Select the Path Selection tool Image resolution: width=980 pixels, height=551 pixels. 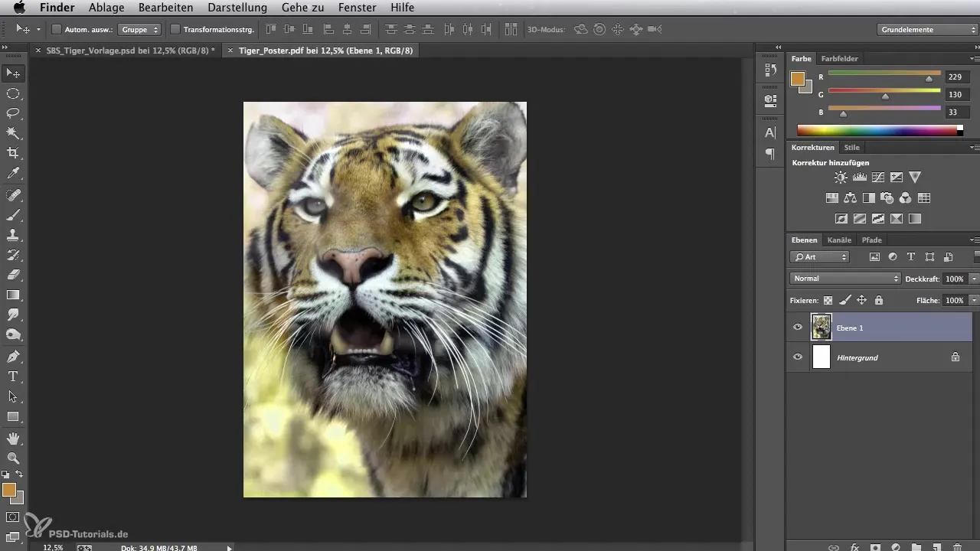pos(13,396)
